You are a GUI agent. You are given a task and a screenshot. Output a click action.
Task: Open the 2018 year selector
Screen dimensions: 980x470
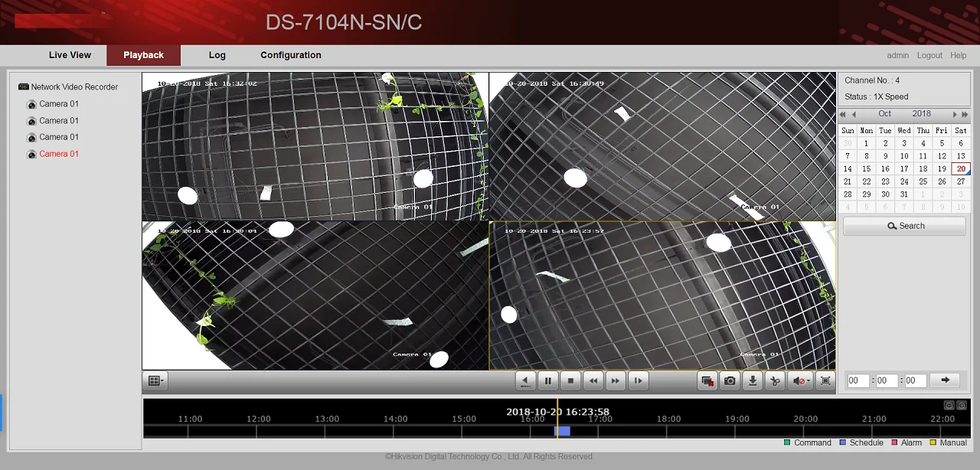(922, 114)
